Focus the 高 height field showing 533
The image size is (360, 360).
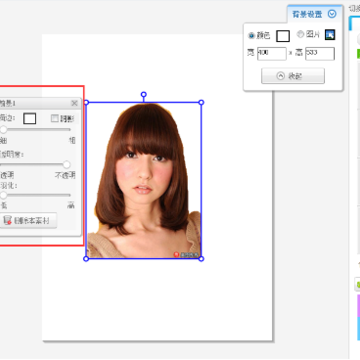coord(320,54)
